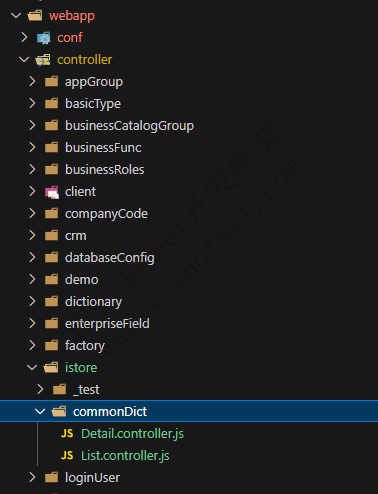Screen dimensions: 378x494
Task: Select the appGroup folder label
Action: [94, 82]
